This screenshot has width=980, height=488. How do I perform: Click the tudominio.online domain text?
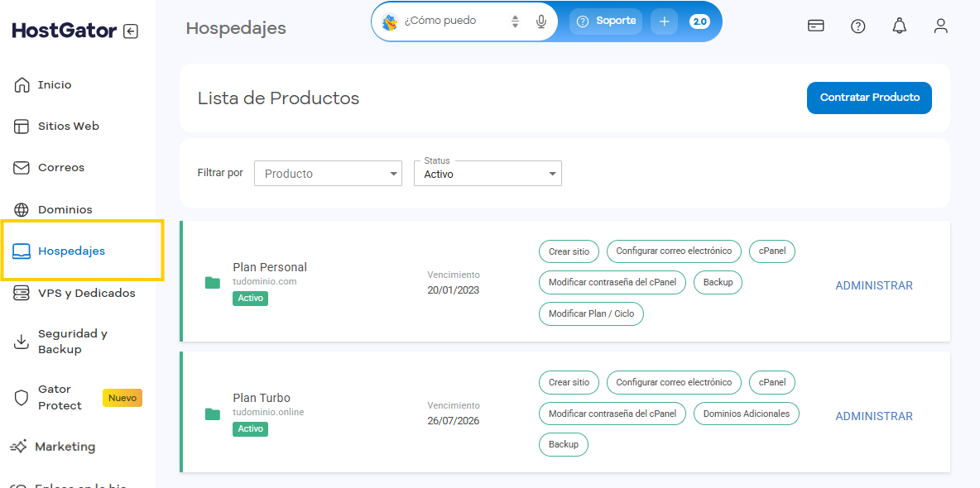tap(268, 413)
